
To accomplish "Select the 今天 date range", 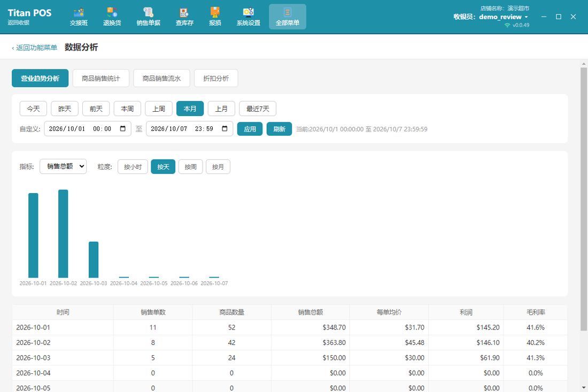I will [x=33, y=109].
